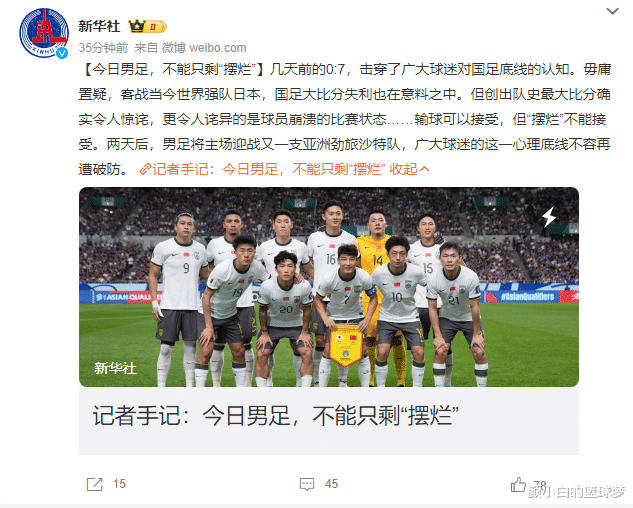Screen dimensions: 633x508
Task: Like the post with thumbs-up icon
Action: click(x=518, y=484)
